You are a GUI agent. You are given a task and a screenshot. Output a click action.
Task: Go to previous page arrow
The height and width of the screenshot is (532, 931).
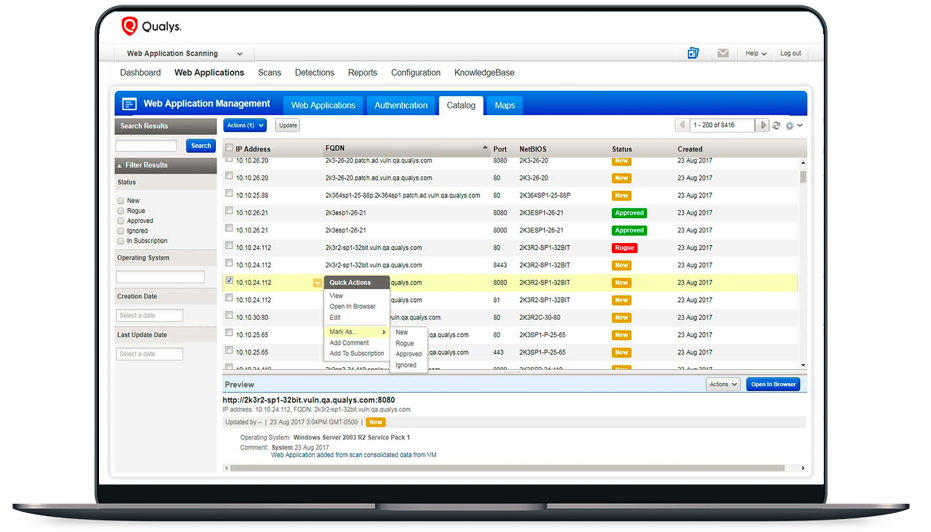point(682,125)
